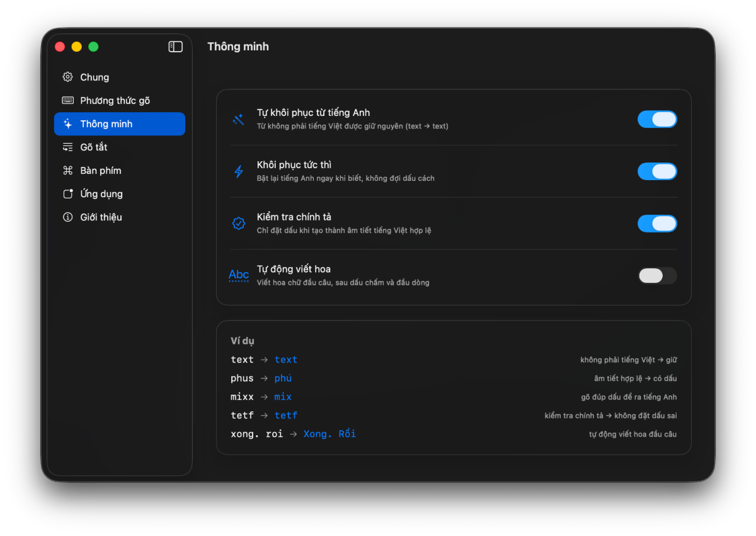Open the Gõ tắt section
Viewport: 756px width, 536px height.
(120, 147)
